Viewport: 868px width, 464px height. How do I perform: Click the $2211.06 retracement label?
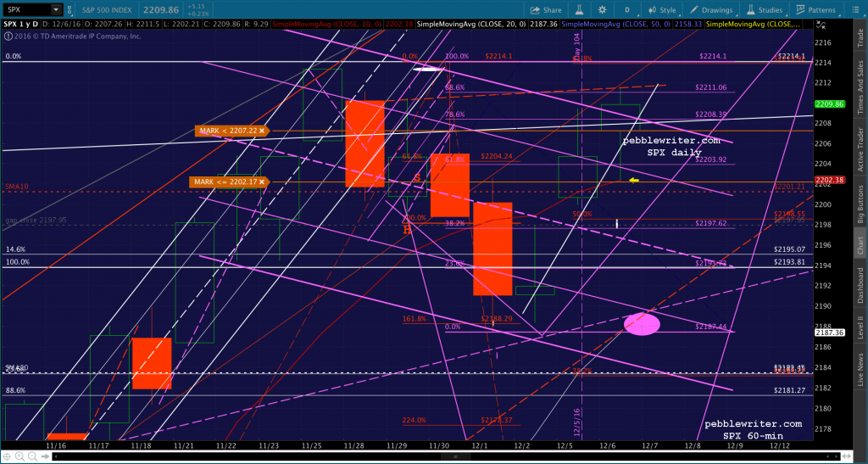coord(711,87)
